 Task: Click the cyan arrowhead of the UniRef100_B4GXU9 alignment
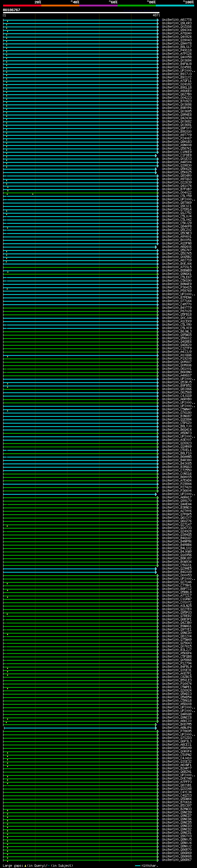[156, 572]
